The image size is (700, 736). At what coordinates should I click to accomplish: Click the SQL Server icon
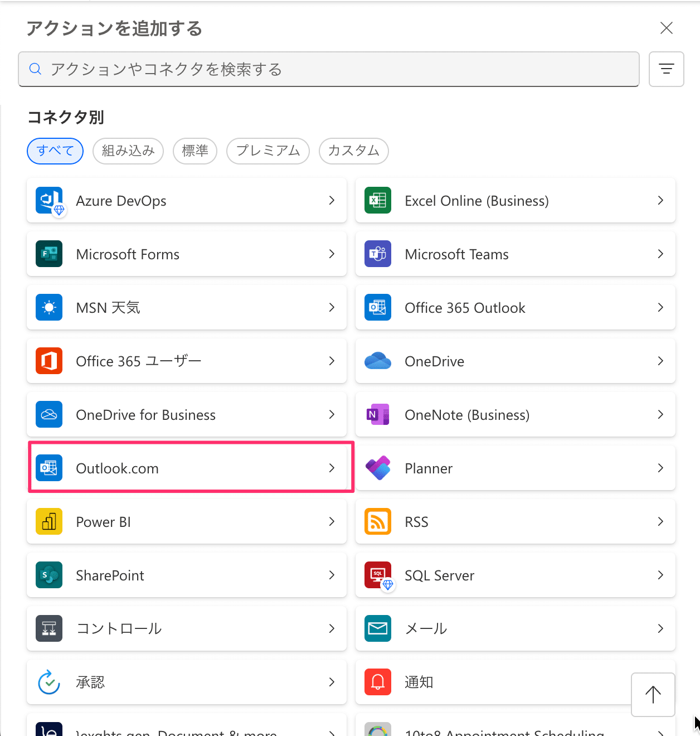(x=378, y=575)
